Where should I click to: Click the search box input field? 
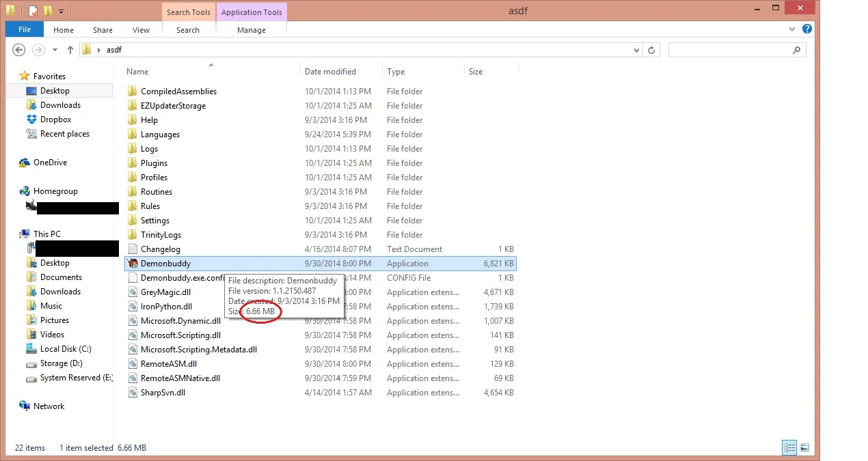[x=729, y=50]
